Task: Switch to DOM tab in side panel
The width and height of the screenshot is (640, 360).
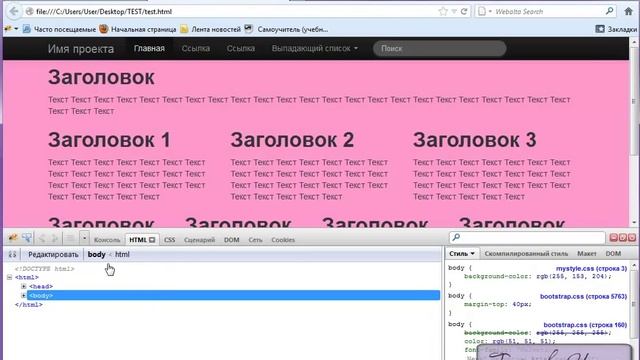Action: [x=613, y=253]
